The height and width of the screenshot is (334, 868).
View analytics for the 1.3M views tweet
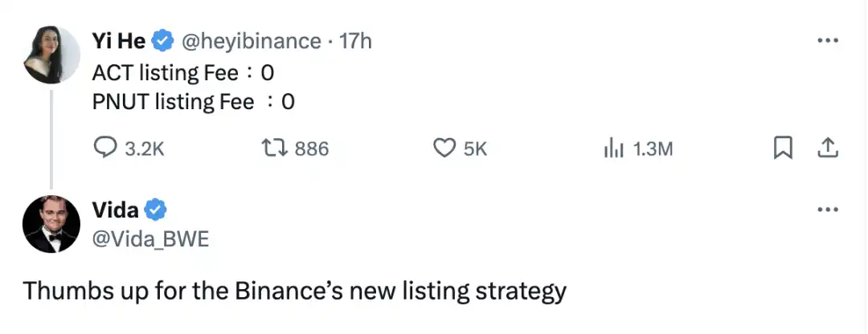coord(613,148)
